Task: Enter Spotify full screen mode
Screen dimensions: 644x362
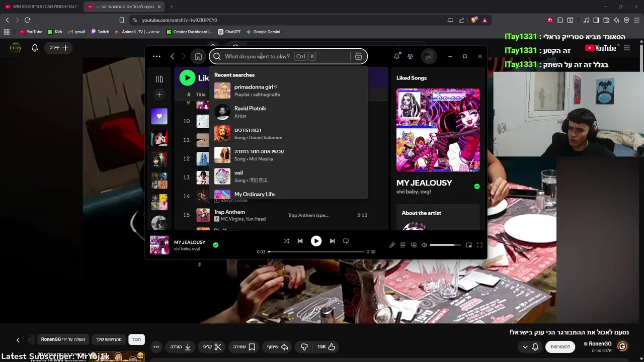Action: 479,245
